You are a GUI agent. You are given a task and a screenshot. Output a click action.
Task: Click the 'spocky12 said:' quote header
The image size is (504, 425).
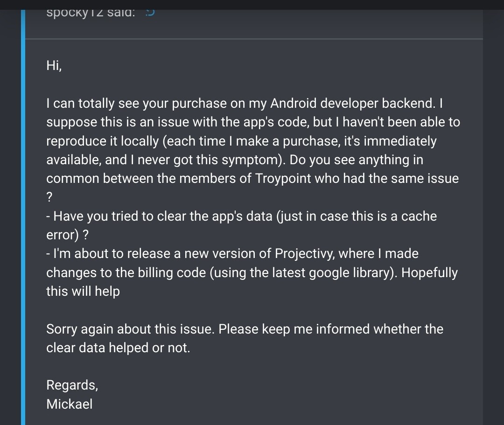91,14
